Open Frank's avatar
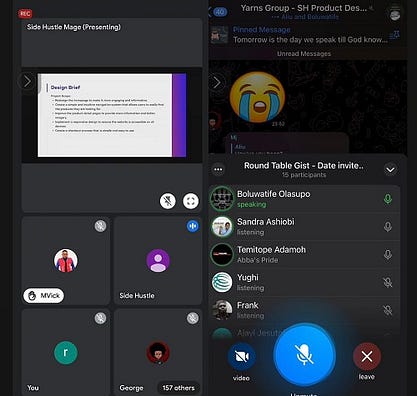The height and width of the screenshot is (396, 417). pyautogui.click(x=222, y=310)
